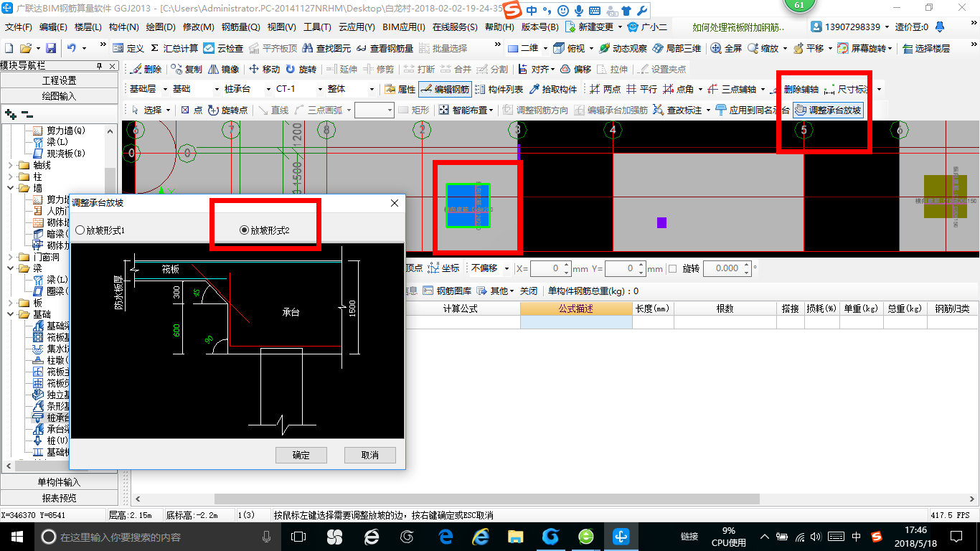The height and width of the screenshot is (551, 980).
Task: Open 报表预览 report preview section
Action: (59, 498)
